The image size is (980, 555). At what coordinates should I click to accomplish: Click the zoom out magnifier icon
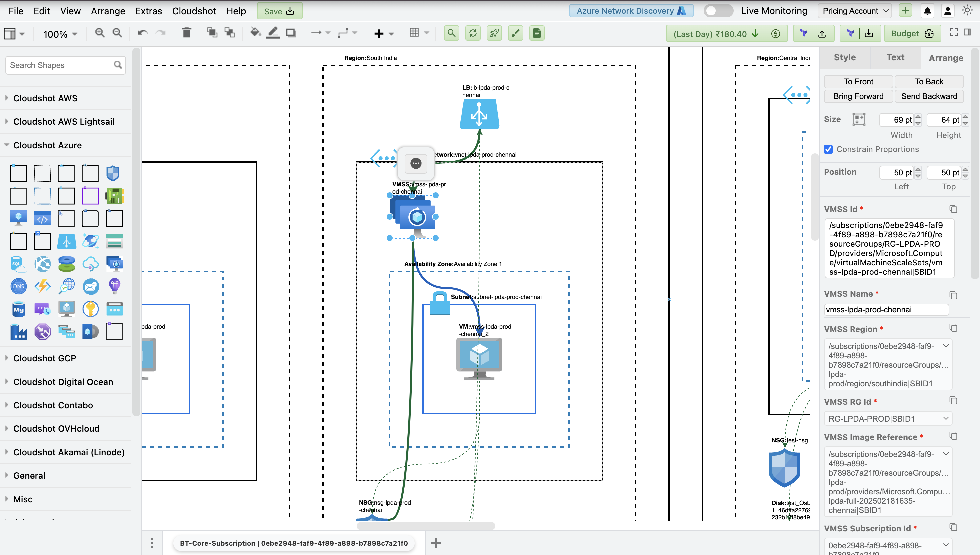(117, 33)
